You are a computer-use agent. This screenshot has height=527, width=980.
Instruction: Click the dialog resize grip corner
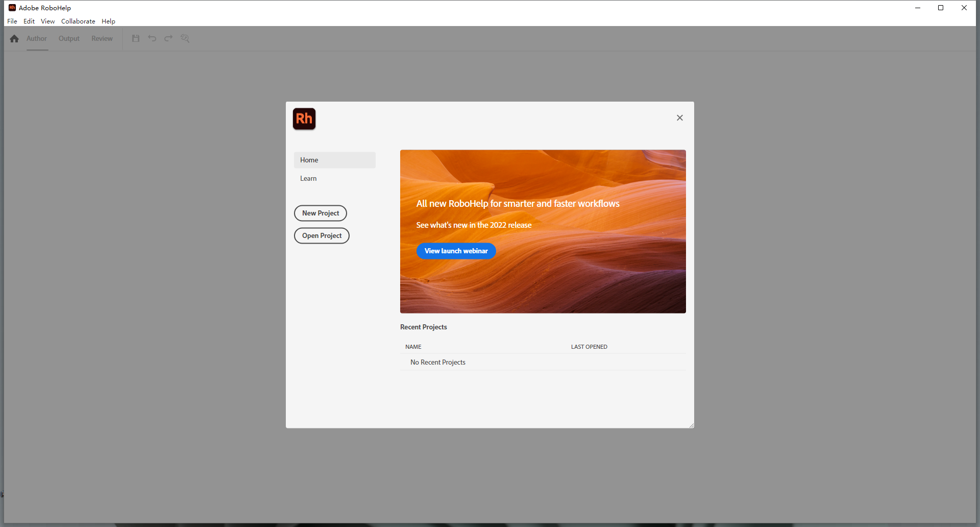click(x=691, y=425)
